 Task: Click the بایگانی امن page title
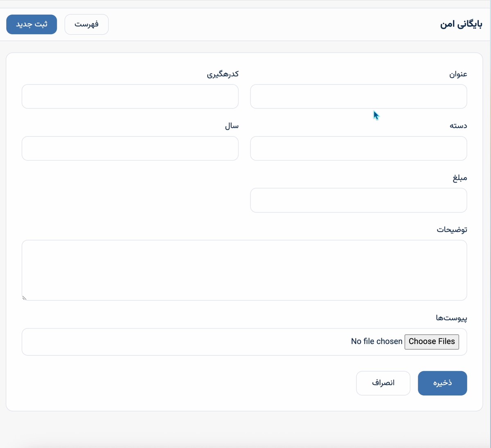461,24
